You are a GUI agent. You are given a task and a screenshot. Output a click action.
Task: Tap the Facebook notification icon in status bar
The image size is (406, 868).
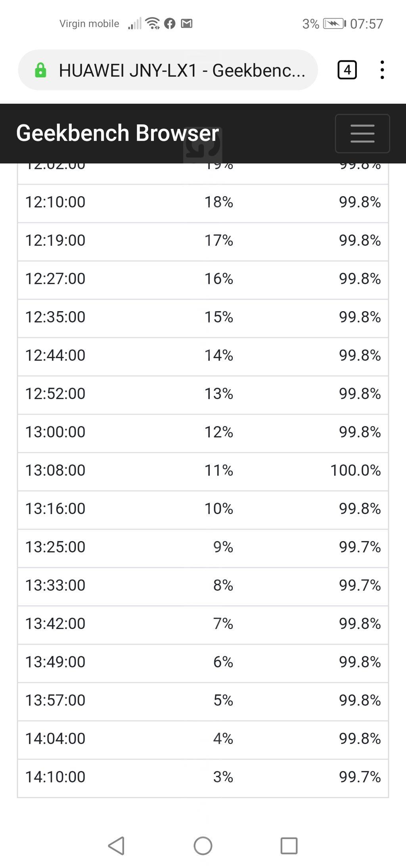click(x=170, y=24)
